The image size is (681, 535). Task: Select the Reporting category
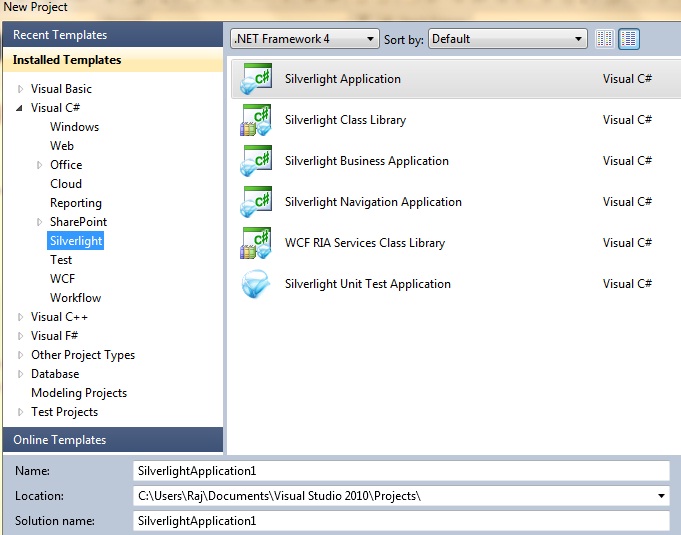click(x=76, y=203)
